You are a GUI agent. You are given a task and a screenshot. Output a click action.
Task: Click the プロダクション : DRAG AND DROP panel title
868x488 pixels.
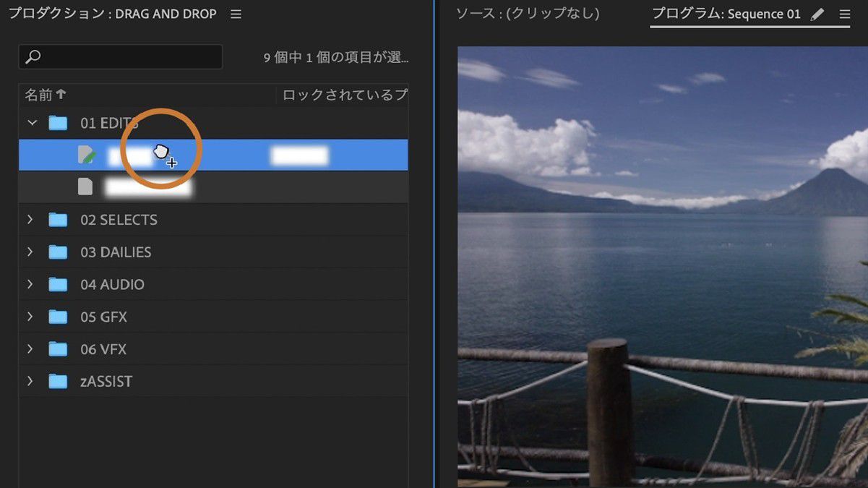pyautogui.click(x=113, y=14)
